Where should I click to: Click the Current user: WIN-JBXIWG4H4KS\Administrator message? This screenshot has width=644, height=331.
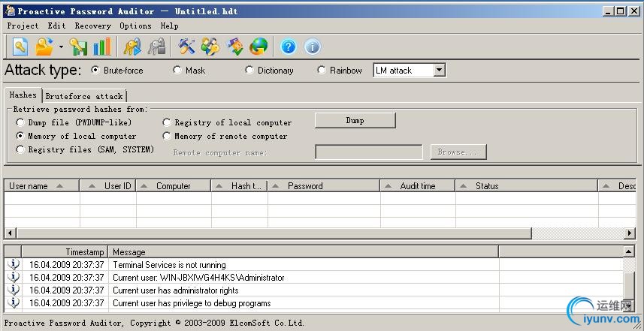[199, 277]
